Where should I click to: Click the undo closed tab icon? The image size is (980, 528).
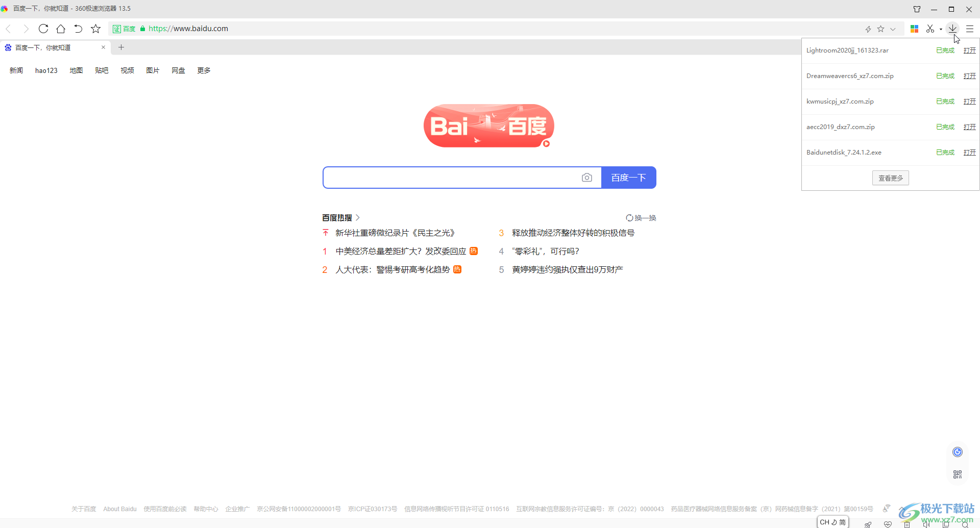click(78, 29)
